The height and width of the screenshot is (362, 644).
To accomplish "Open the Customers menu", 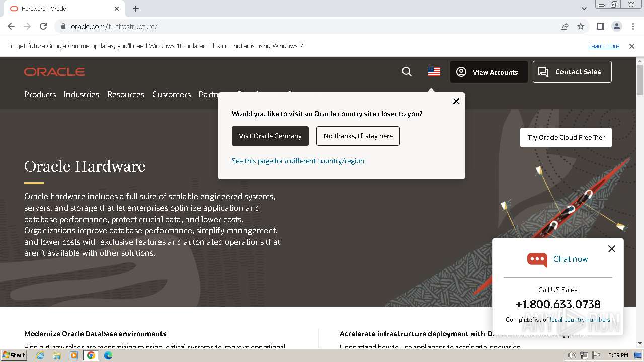I will (x=172, y=94).
